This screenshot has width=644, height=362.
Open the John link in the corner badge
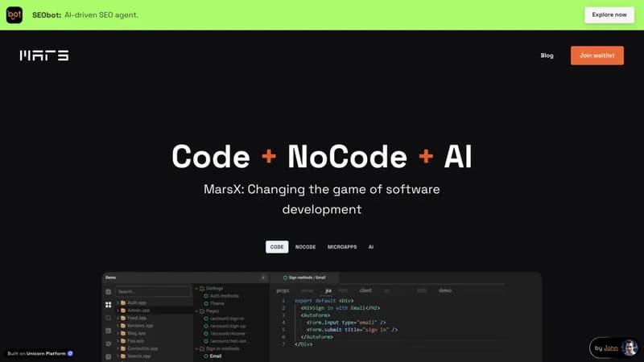pyautogui.click(x=611, y=348)
